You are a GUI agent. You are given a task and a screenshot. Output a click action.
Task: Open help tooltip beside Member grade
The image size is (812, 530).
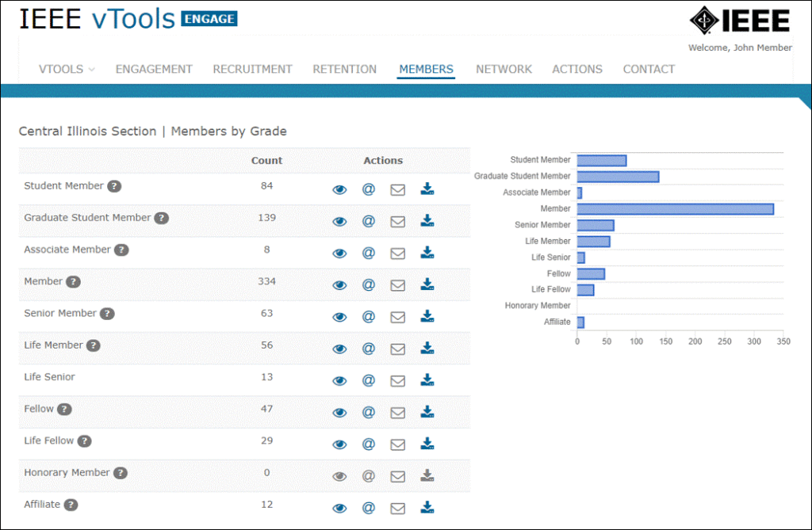click(x=72, y=281)
